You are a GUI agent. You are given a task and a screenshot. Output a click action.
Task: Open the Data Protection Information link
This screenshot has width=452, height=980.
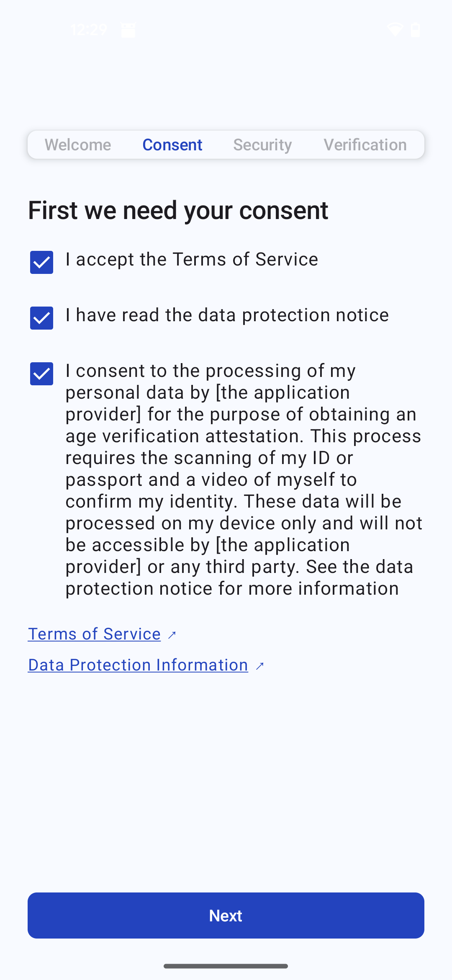click(x=138, y=665)
